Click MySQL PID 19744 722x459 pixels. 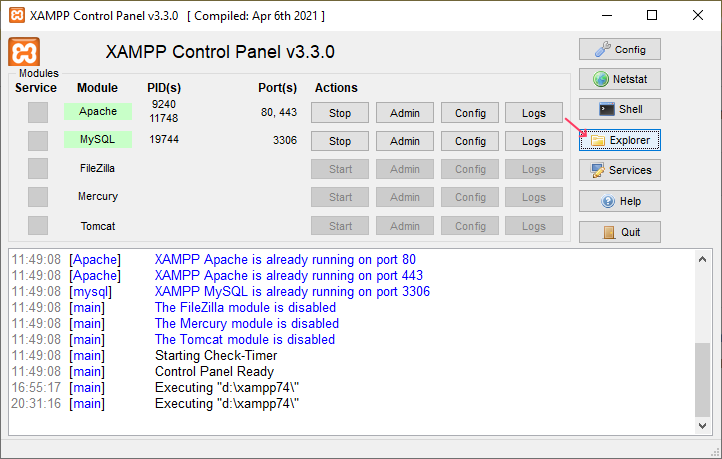(164, 139)
